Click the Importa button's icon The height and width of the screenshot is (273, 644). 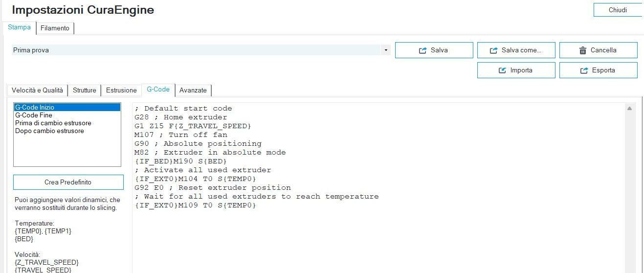point(502,70)
